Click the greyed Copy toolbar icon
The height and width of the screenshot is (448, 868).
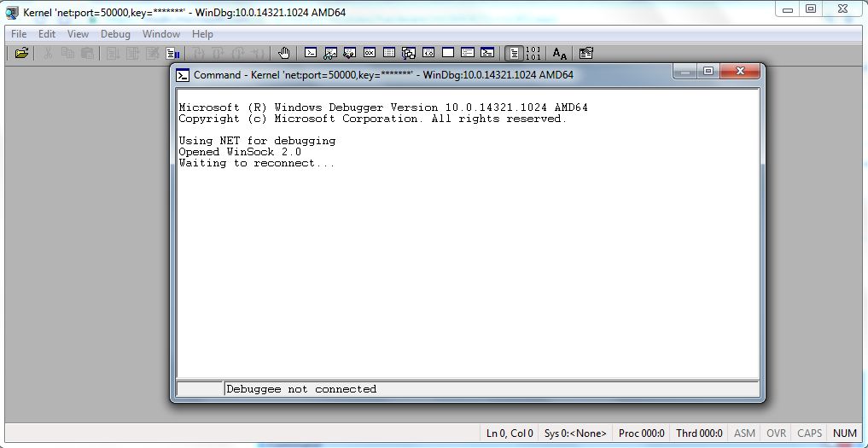(67, 53)
